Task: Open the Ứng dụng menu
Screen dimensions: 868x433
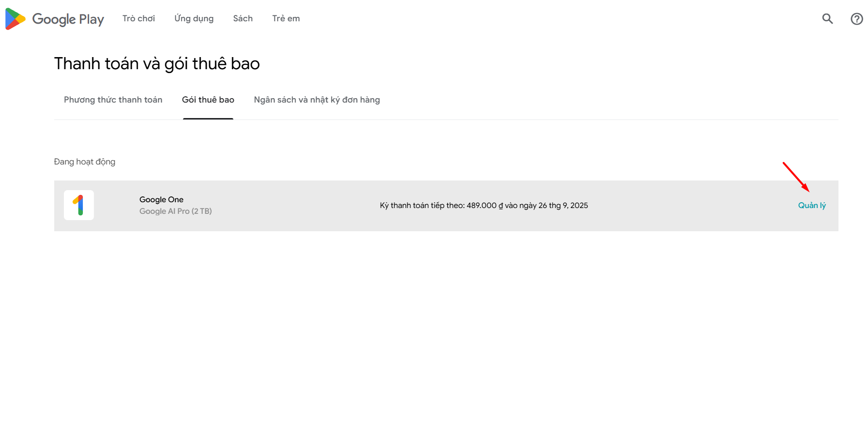Action: pyautogui.click(x=194, y=18)
